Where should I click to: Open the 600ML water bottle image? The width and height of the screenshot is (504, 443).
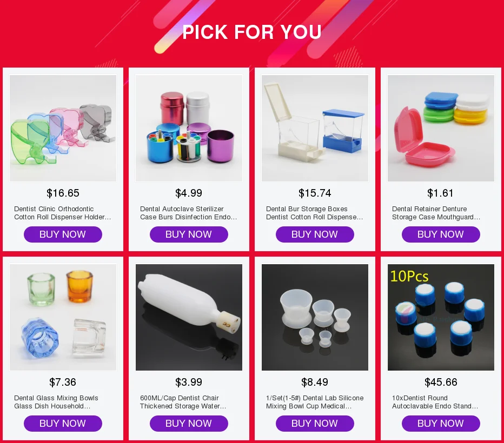189,317
